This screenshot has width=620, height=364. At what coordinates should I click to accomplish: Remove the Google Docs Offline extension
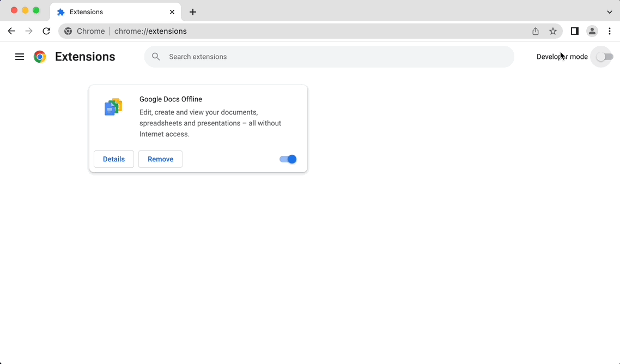160,159
